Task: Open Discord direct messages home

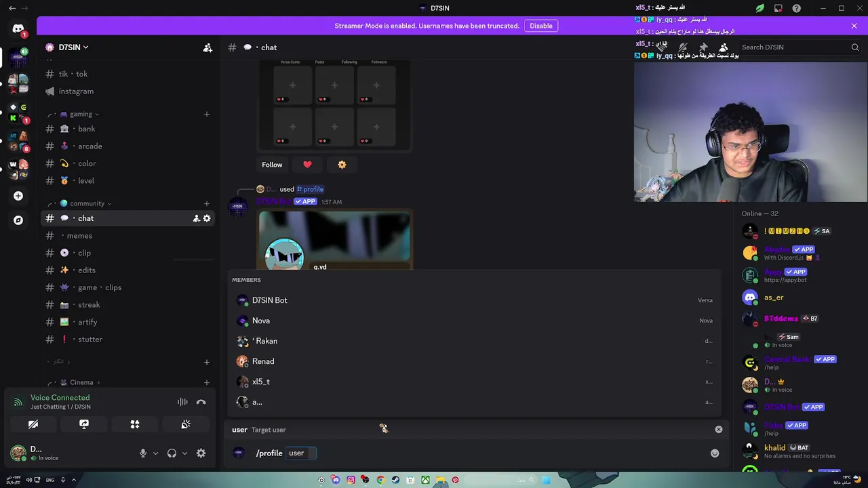Action: (18, 29)
